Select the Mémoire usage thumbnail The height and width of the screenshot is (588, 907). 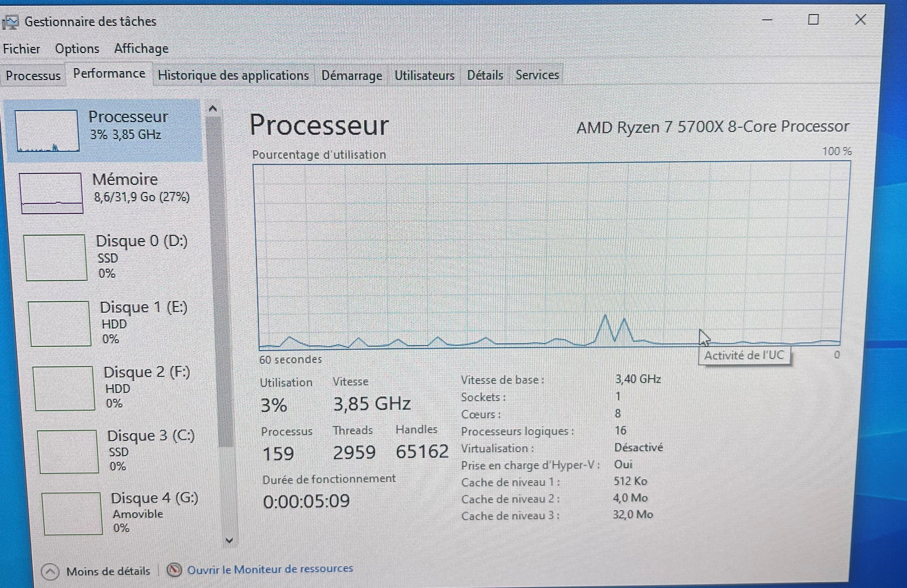51,193
